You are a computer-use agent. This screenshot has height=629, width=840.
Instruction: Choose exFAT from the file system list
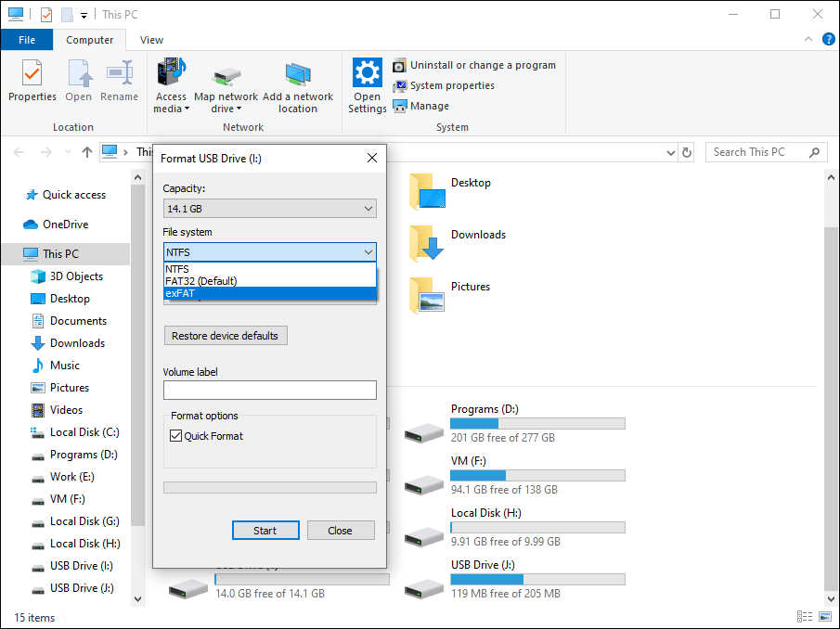pyautogui.click(x=269, y=293)
